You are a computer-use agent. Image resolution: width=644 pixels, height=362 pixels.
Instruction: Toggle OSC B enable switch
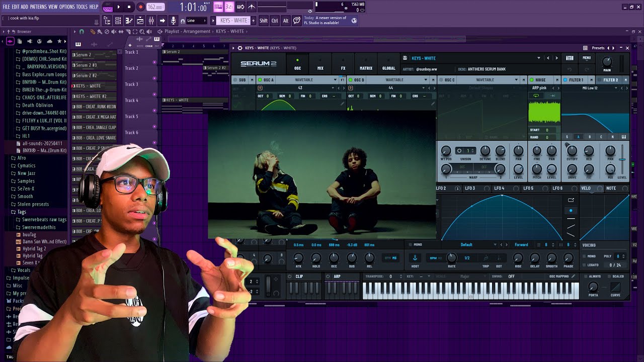coord(350,80)
